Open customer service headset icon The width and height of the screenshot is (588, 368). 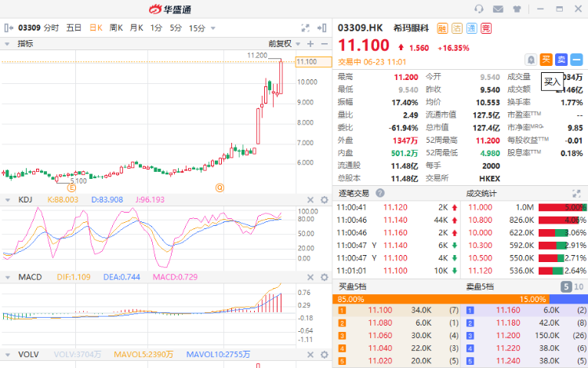pos(479,9)
